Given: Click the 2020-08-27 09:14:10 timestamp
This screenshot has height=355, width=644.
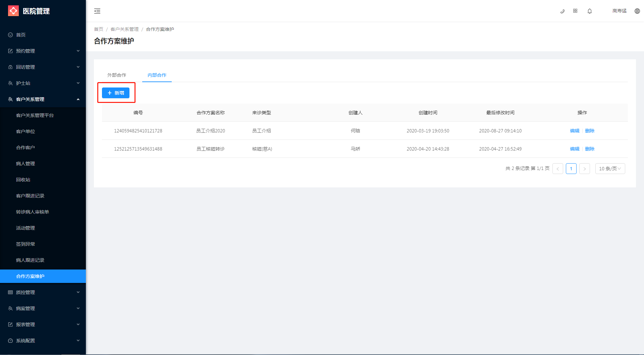Looking at the screenshot, I should pos(500,131).
